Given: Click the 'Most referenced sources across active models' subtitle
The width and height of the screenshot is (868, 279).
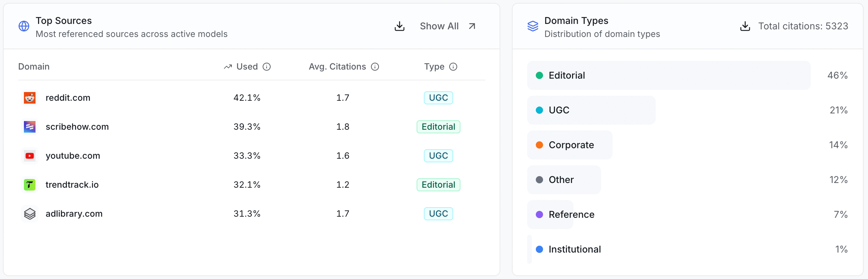Looking at the screenshot, I should tap(132, 34).
